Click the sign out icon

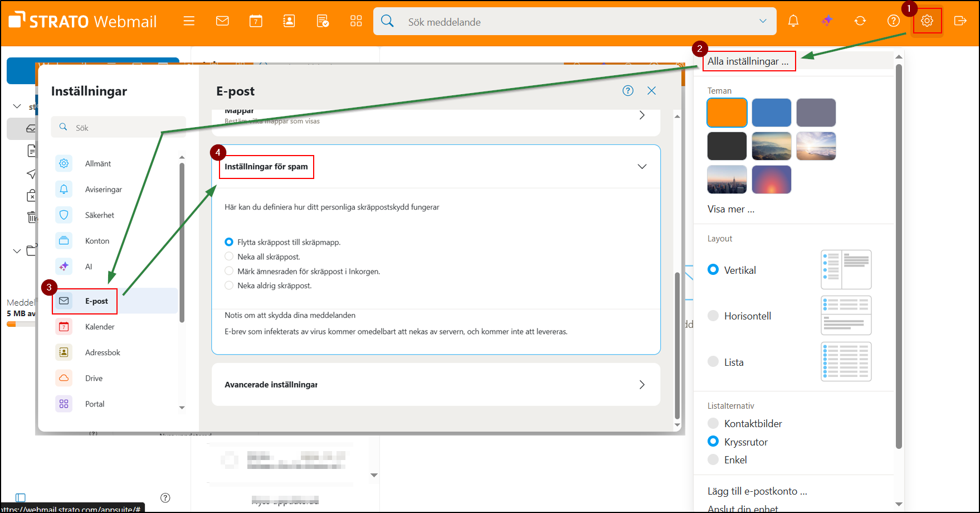coord(960,21)
